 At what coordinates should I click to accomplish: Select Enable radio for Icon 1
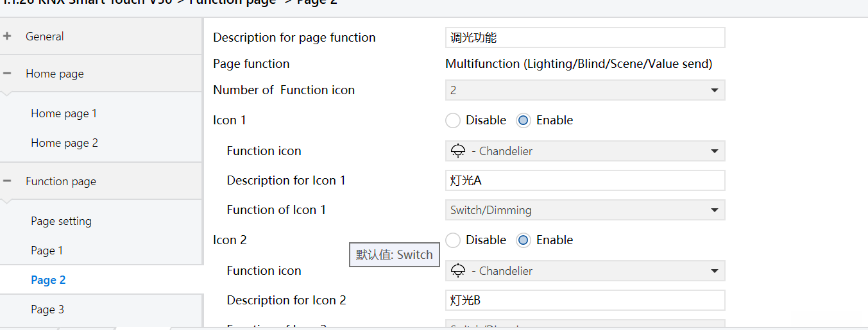(x=523, y=120)
